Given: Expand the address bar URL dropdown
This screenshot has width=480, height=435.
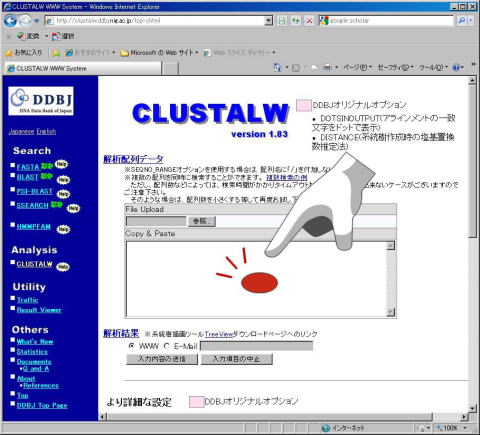Looking at the screenshot, I should (x=269, y=21).
